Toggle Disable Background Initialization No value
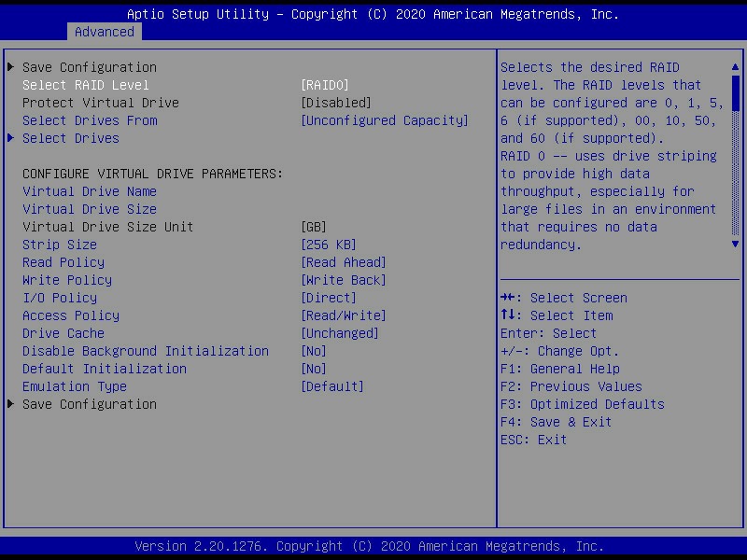 pos(314,351)
